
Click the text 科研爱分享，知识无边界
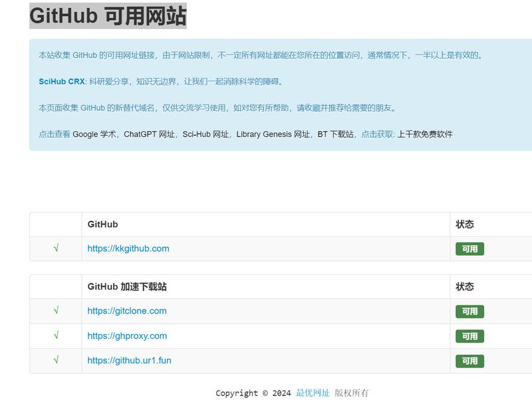click(x=132, y=81)
